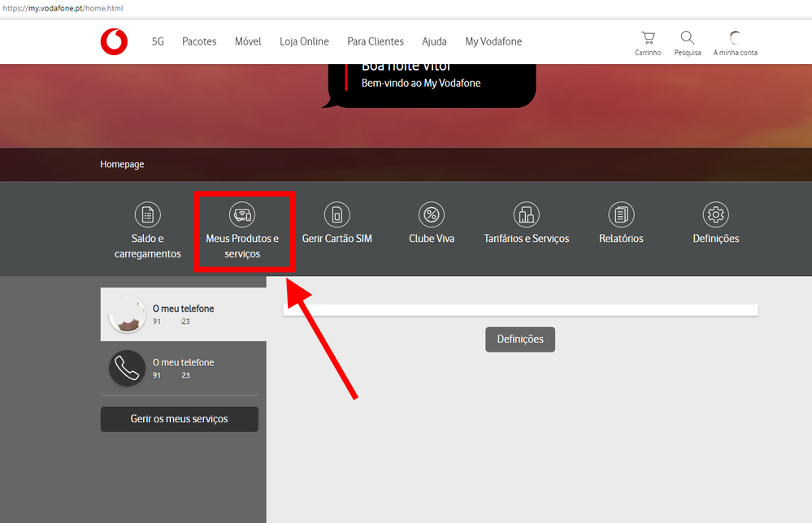Open the Clube Viva percent icon
Screen dimensions: 812x523
[432, 214]
